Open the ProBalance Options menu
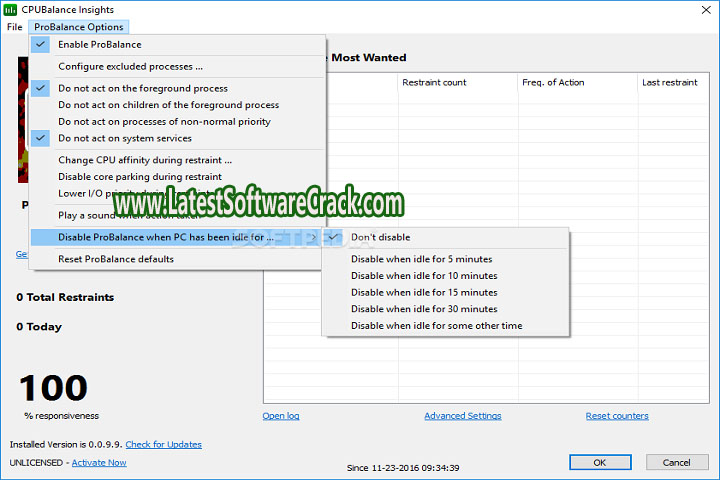Viewport: 720px width, 480px height. 78,27
